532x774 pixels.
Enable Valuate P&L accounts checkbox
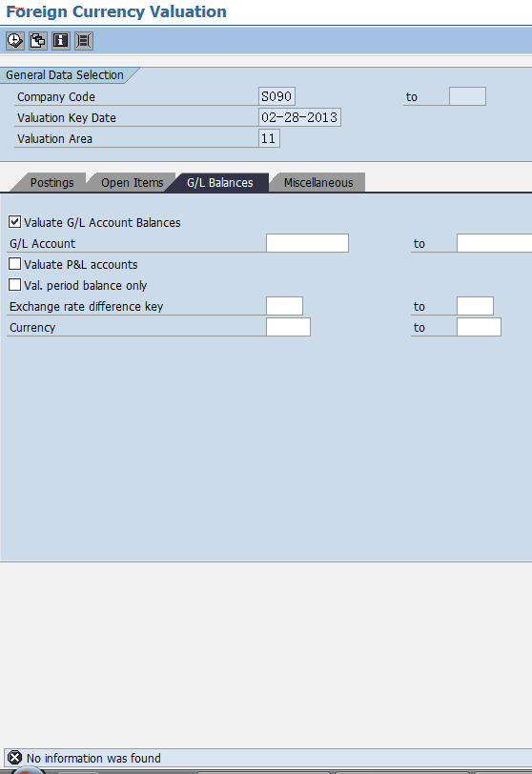pyautogui.click(x=15, y=264)
